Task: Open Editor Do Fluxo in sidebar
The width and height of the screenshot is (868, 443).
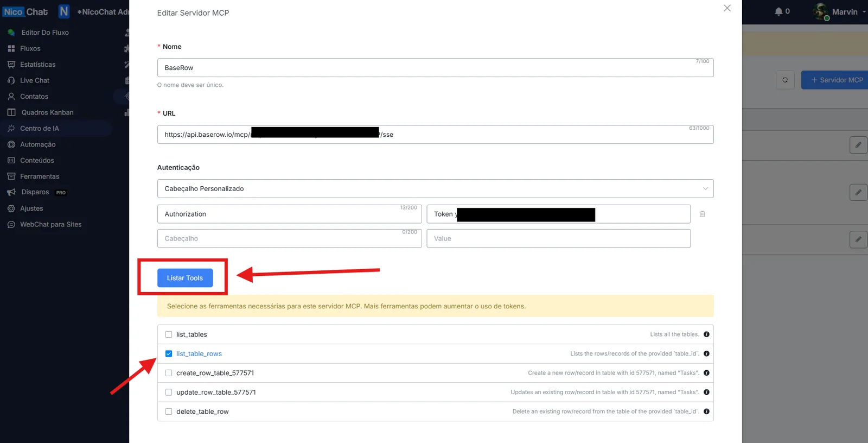Action: point(45,33)
